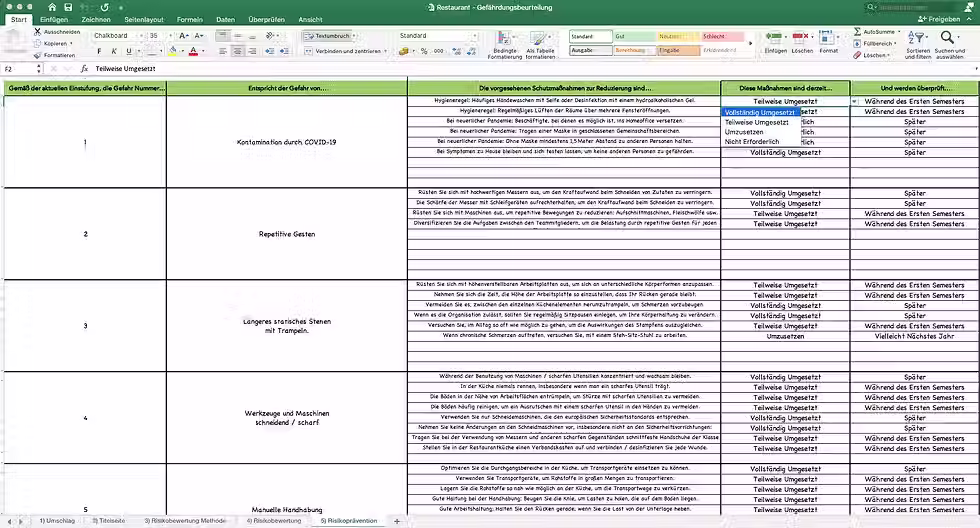The image size is (980, 528).
Task: Open the Chalkboard font name dropdown
Action: click(x=141, y=36)
